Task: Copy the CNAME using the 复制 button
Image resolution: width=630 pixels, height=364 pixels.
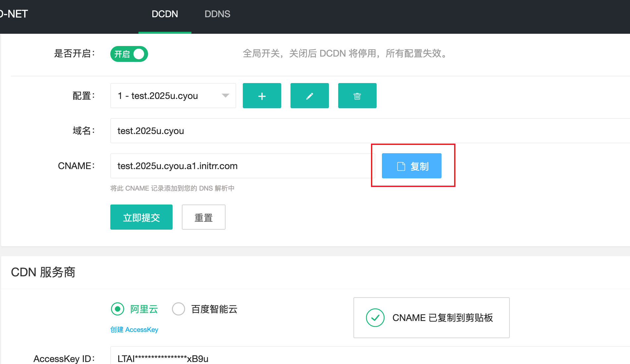Action: click(411, 166)
